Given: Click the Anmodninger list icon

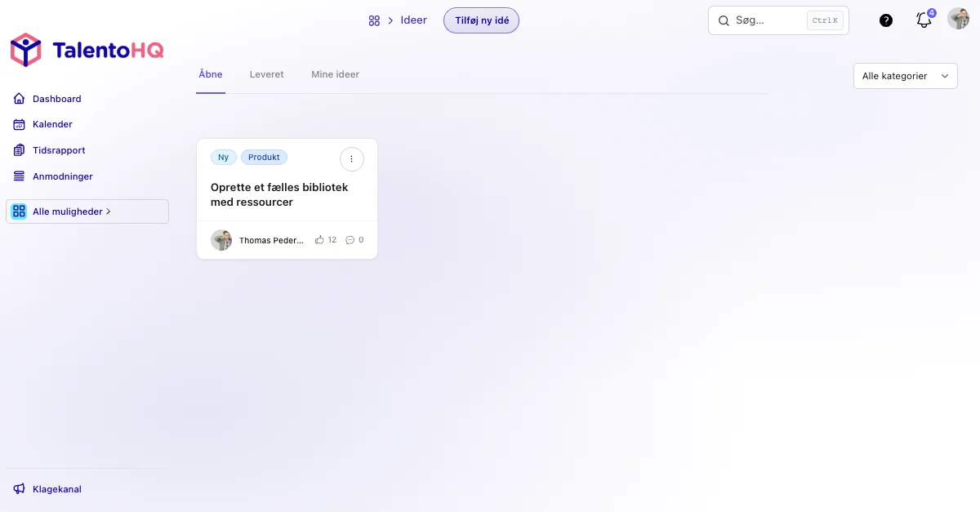Looking at the screenshot, I should [19, 176].
